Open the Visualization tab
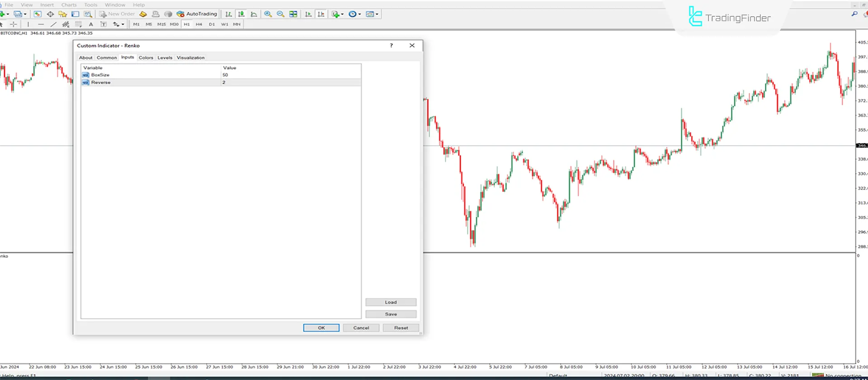This screenshot has height=380, width=868. tap(190, 58)
